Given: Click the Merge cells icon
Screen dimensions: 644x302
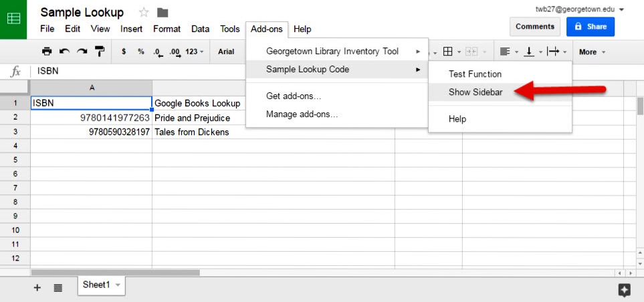Looking at the screenshot, I should point(471,52).
